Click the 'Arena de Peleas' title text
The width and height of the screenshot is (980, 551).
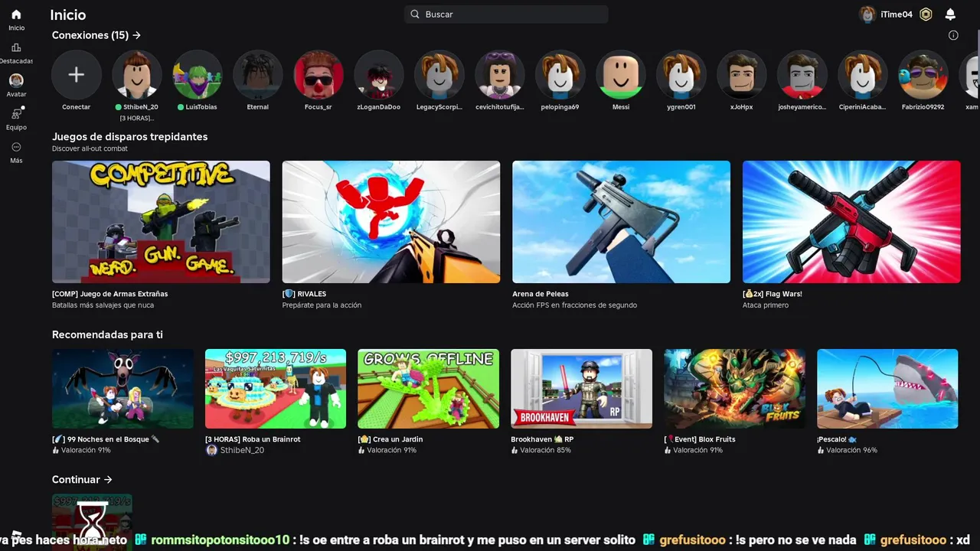click(x=541, y=294)
